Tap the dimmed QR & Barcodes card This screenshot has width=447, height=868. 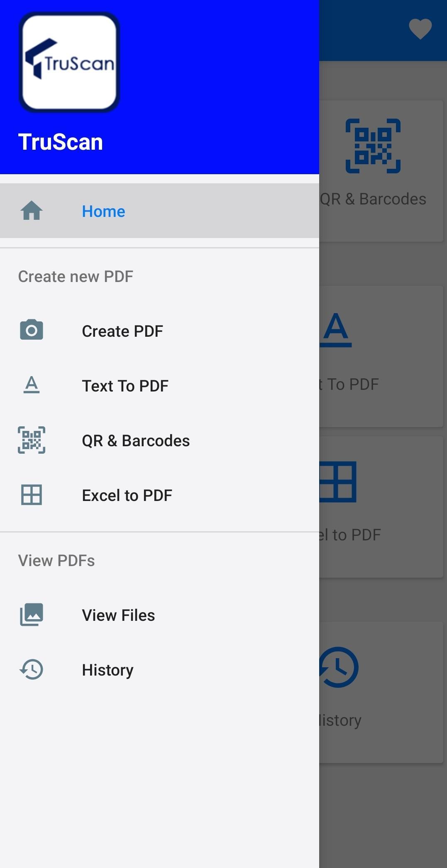381,171
